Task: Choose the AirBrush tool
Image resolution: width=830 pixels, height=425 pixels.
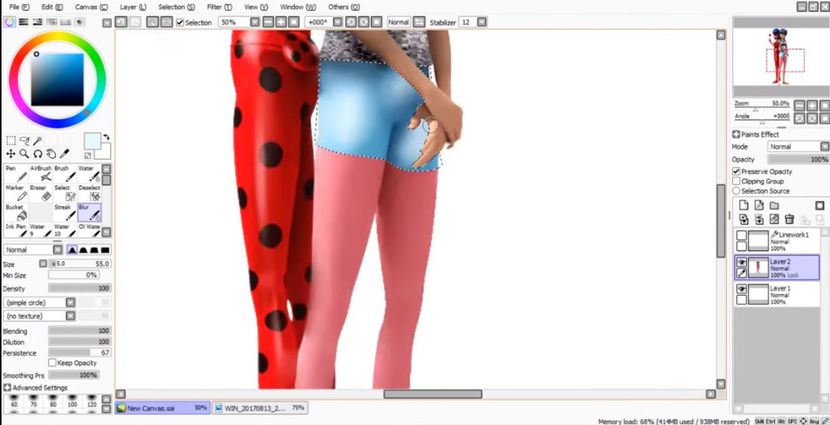Action: tap(41, 174)
